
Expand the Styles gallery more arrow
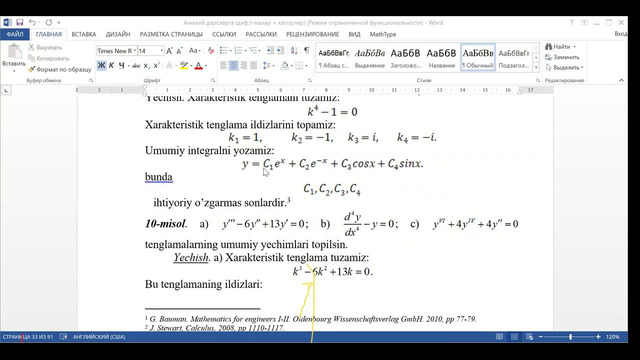536,67
